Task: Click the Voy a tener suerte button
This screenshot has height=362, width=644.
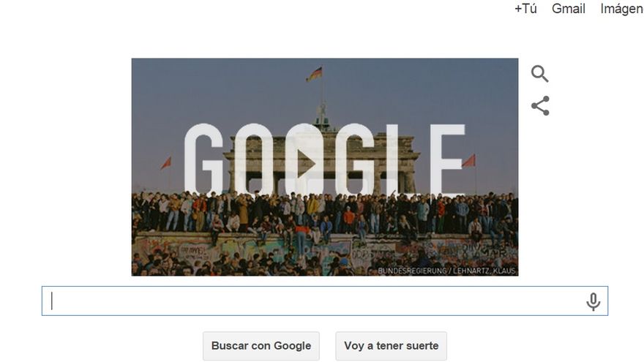Action: (x=391, y=346)
